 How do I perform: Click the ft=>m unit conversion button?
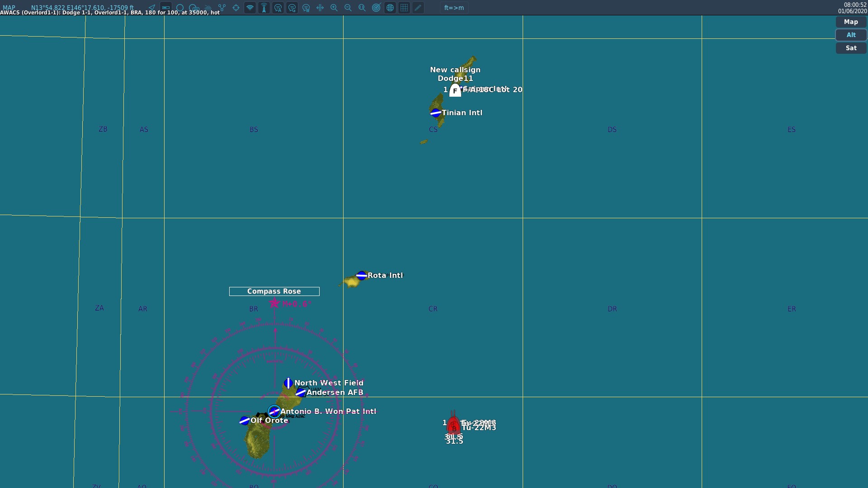click(454, 8)
